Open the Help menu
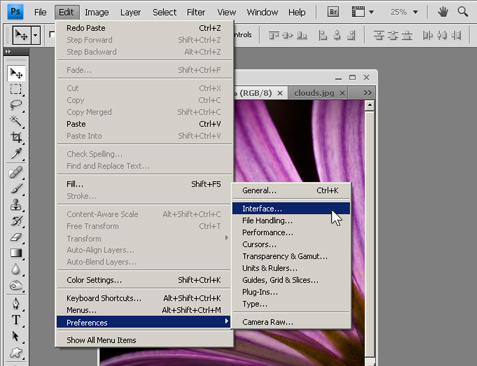477x366 pixels. point(297,12)
